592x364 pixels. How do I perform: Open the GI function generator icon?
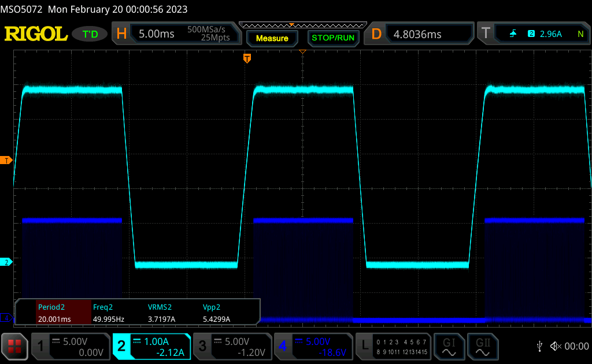point(449,346)
